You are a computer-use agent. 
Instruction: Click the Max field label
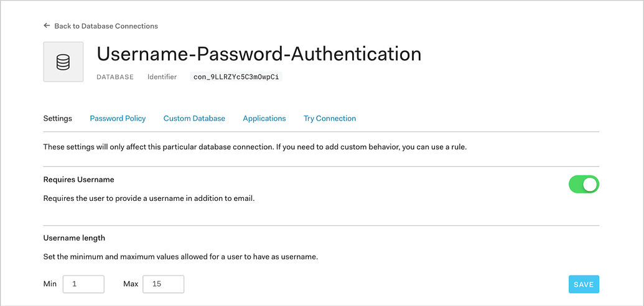131,284
